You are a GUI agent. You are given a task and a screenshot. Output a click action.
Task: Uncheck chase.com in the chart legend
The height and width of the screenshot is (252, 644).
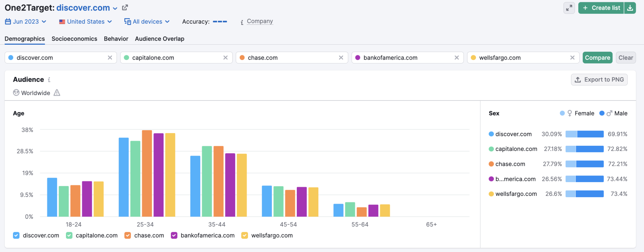pyautogui.click(x=128, y=235)
